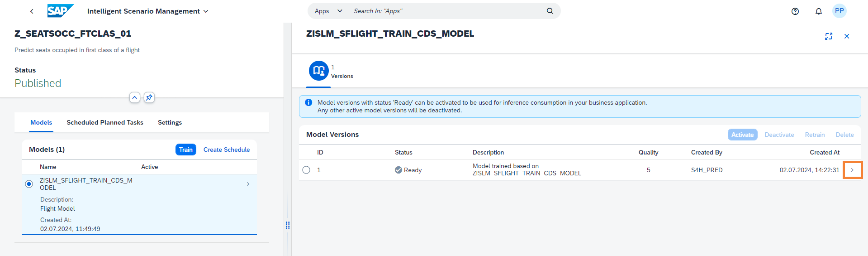Click the Versions icon tab
Screen dimensions: 868x256
point(319,71)
